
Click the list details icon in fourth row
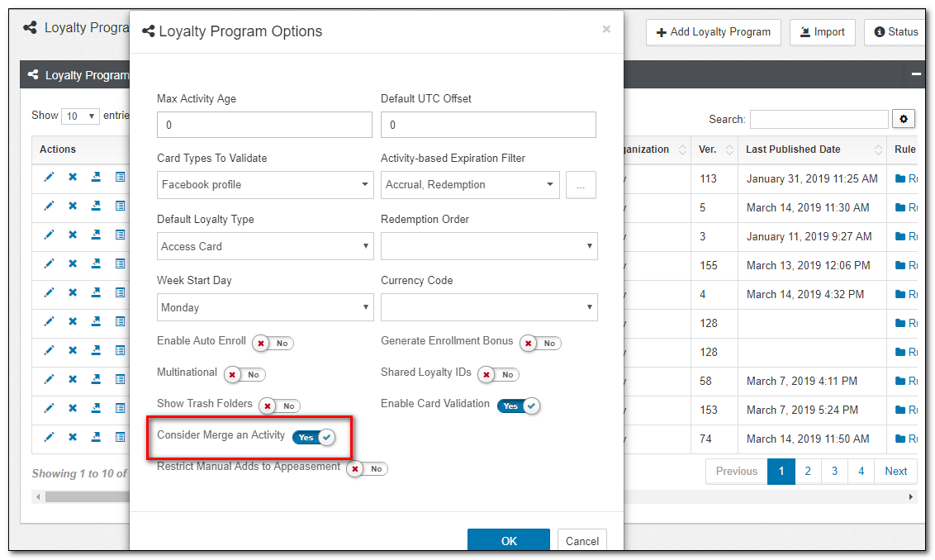coord(120,263)
